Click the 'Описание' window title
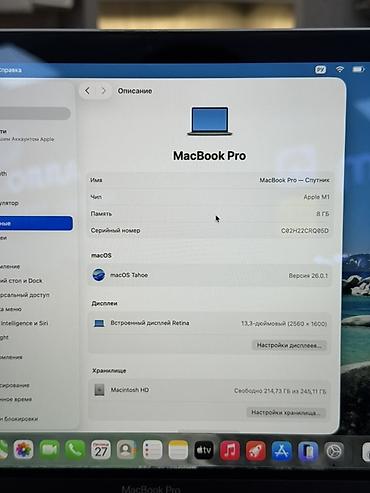Image resolution: width=370 pixels, height=493 pixels. pos(135,91)
